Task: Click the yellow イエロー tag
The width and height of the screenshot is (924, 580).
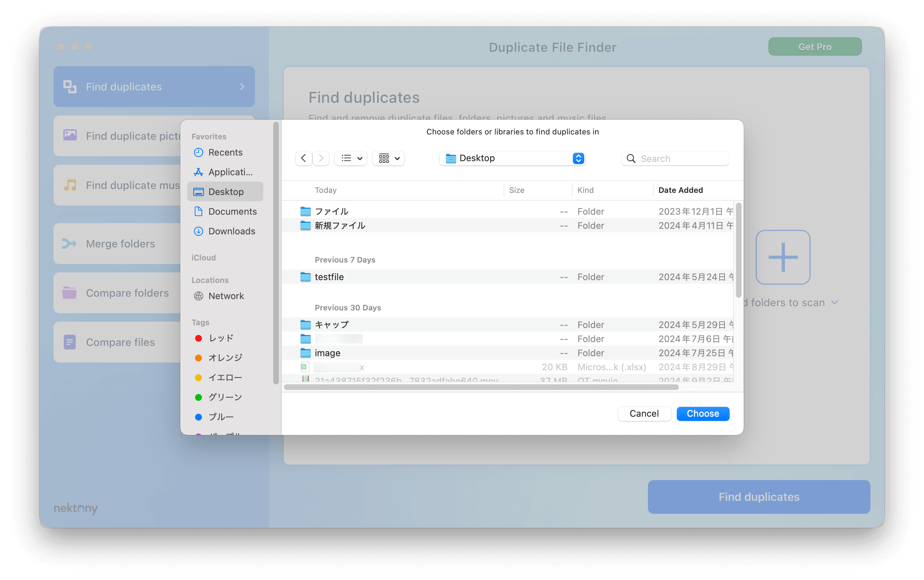Action: (225, 378)
